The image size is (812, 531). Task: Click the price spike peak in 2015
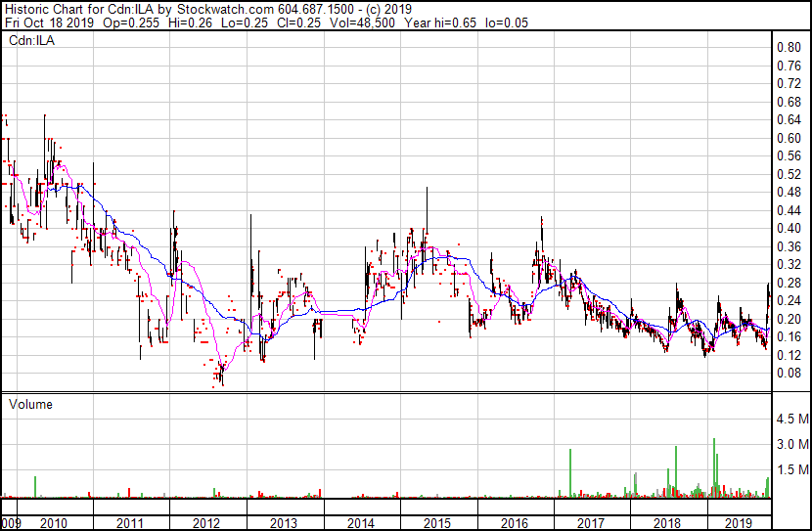(427, 189)
